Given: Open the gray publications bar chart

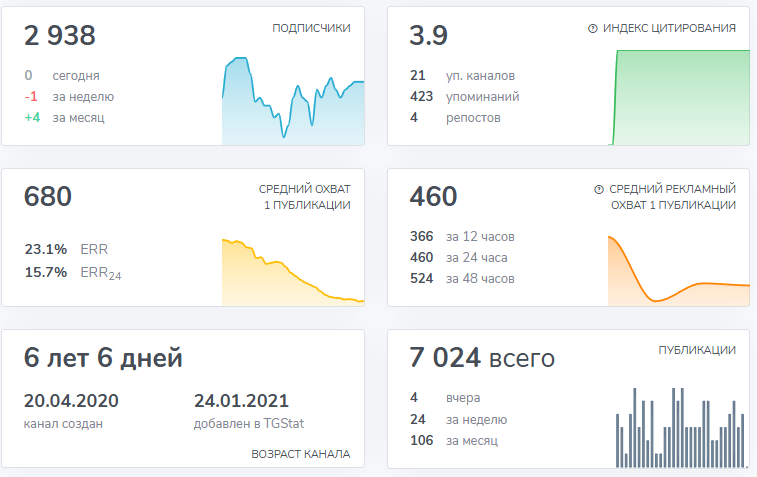Looking at the screenshot, I should [x=679, y=428].
